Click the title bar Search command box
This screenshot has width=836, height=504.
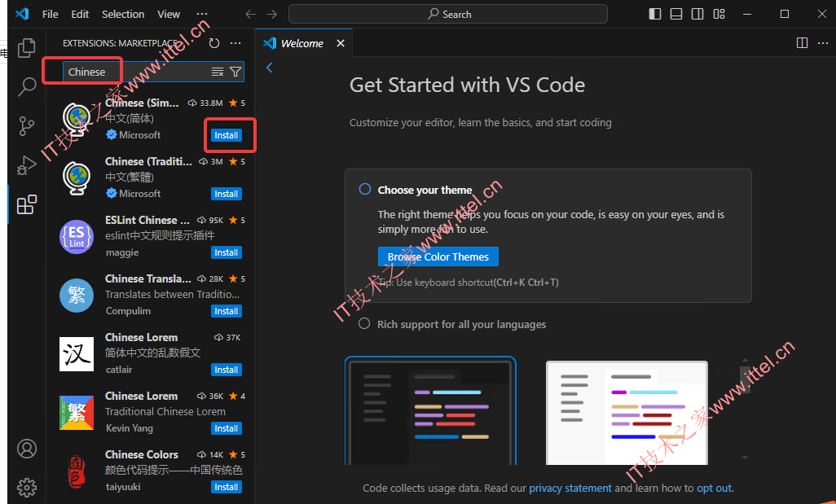[448, 15]
